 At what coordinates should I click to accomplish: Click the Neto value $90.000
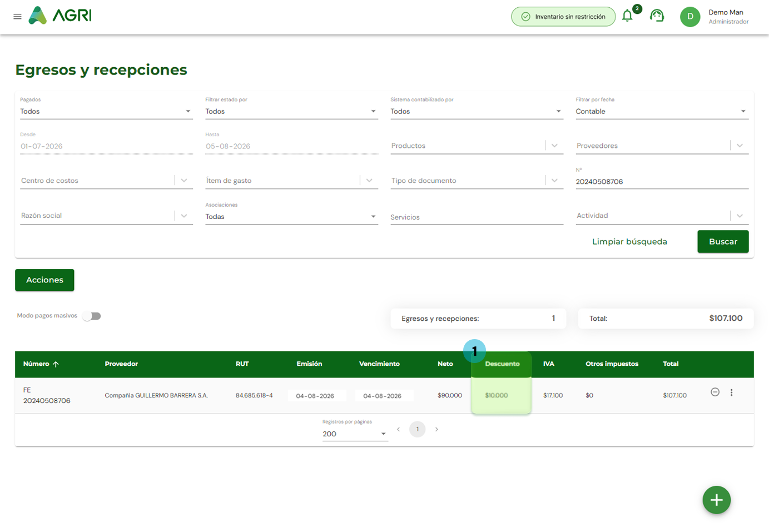tap(450, 396)
